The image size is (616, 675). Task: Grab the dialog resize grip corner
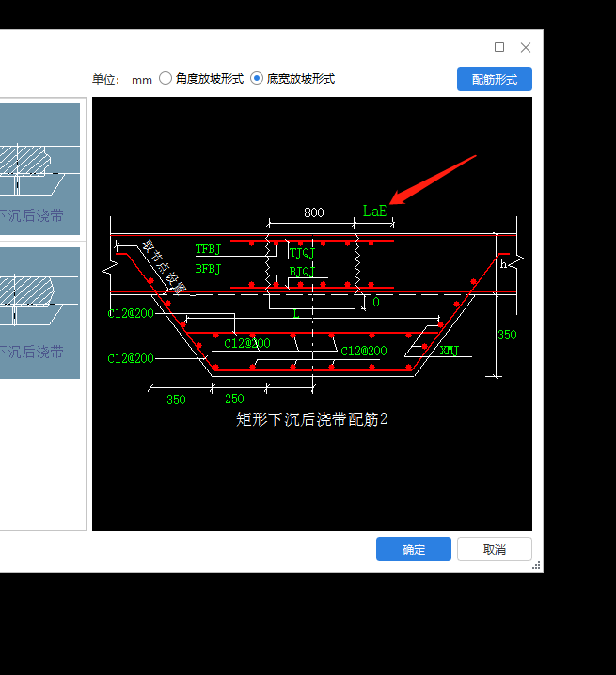[x=536, y=565]
